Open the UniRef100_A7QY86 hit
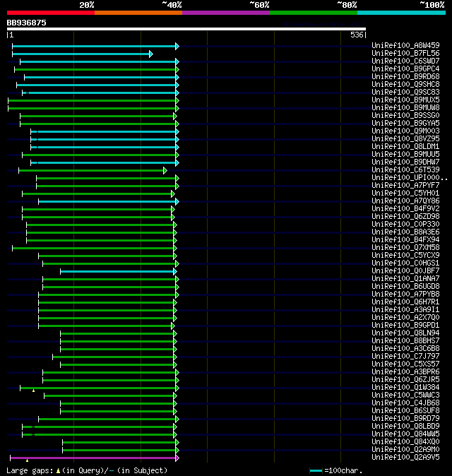This screenshot has height=476, width=452. click(x=405, y=201)
